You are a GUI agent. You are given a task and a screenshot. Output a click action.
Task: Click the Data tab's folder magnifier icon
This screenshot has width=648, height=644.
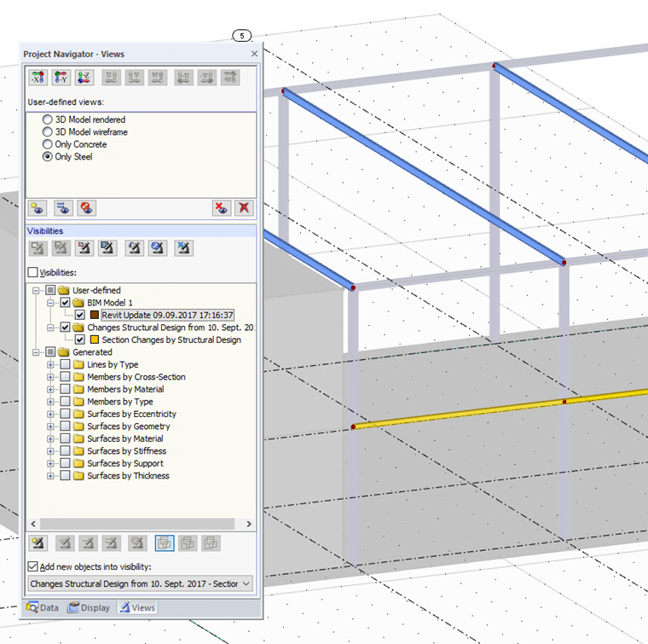click(x=32, y=607)
